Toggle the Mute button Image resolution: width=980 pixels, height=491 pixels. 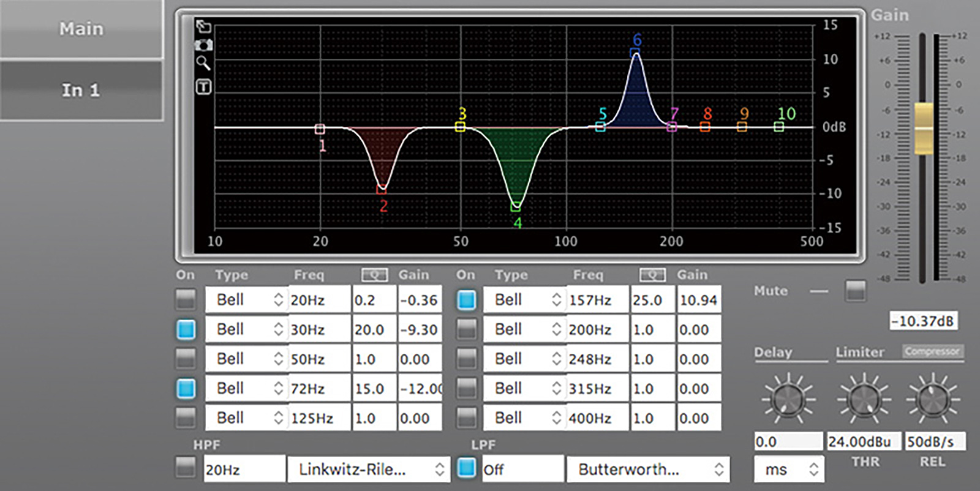click(855, 291)
